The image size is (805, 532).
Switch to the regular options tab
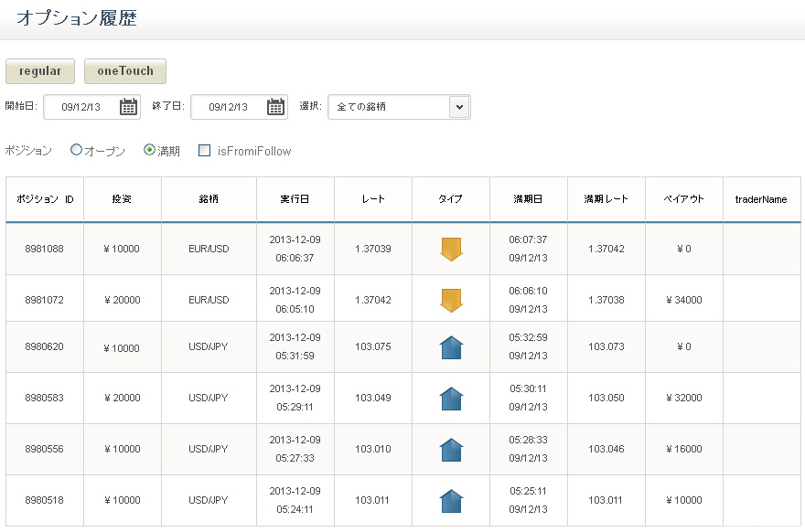40,70
